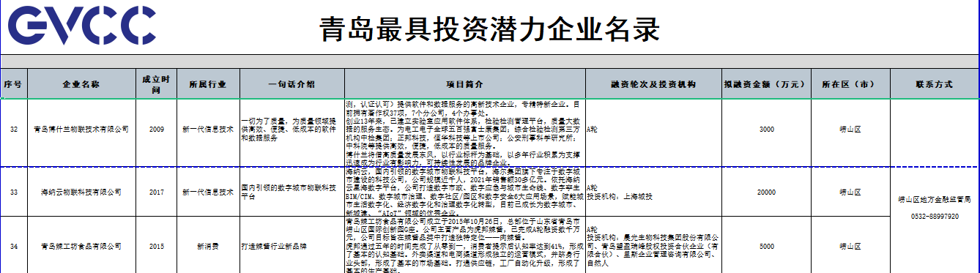Select the 崂山区 district cell in row 33
980x273 pixels.
point(851,192)
